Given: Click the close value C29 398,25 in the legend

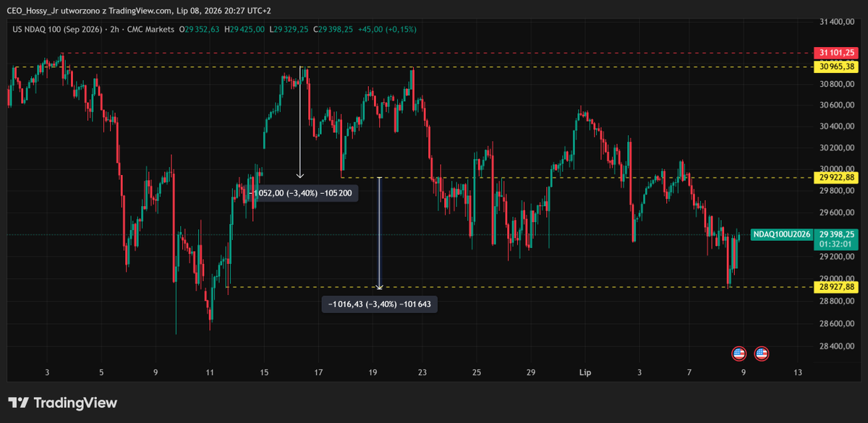Looking at the screenshot, I should click(x=333, y=29).
